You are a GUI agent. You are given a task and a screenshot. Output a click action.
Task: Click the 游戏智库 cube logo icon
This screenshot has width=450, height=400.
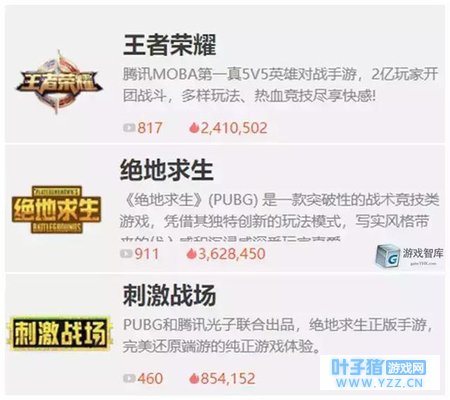388,256
